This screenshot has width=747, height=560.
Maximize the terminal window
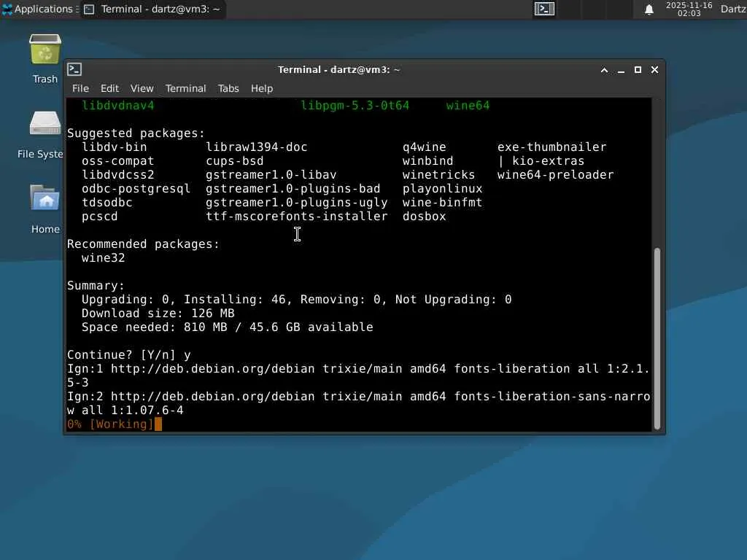(x=638, y=70)
